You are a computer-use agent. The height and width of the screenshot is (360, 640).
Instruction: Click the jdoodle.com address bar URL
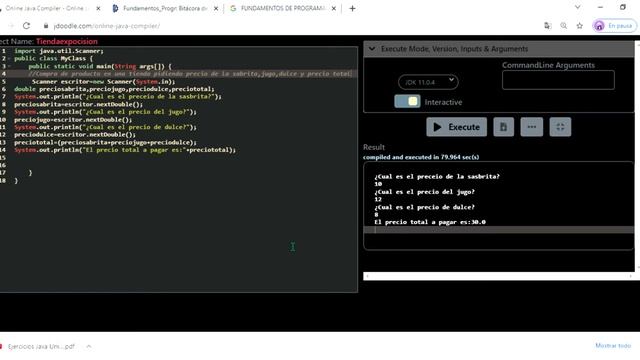pos(107,26)
